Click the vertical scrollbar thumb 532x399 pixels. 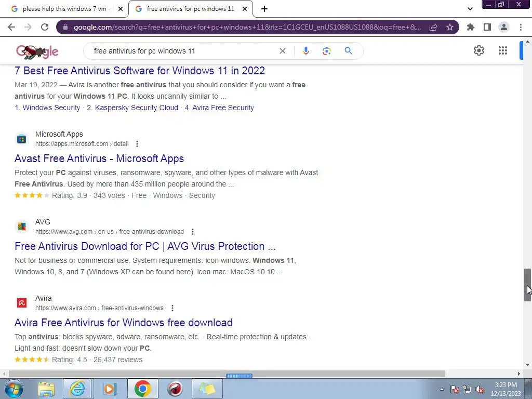(x=527, y=285)
